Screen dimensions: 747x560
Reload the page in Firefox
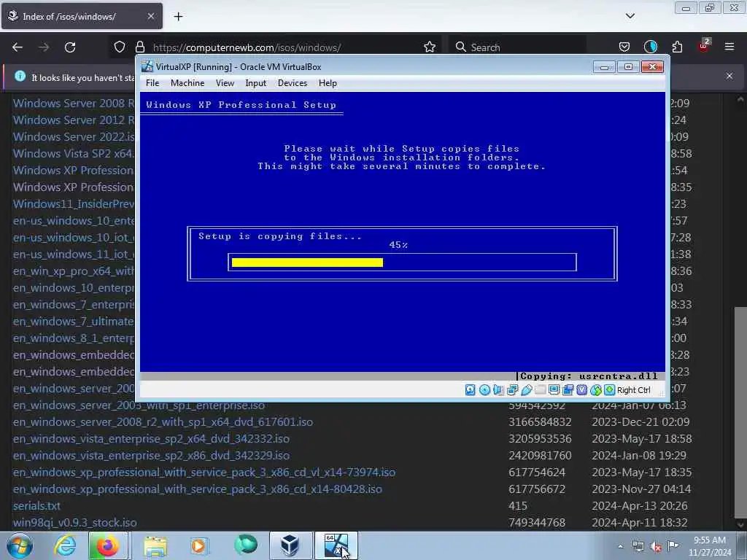pos(70,47)
